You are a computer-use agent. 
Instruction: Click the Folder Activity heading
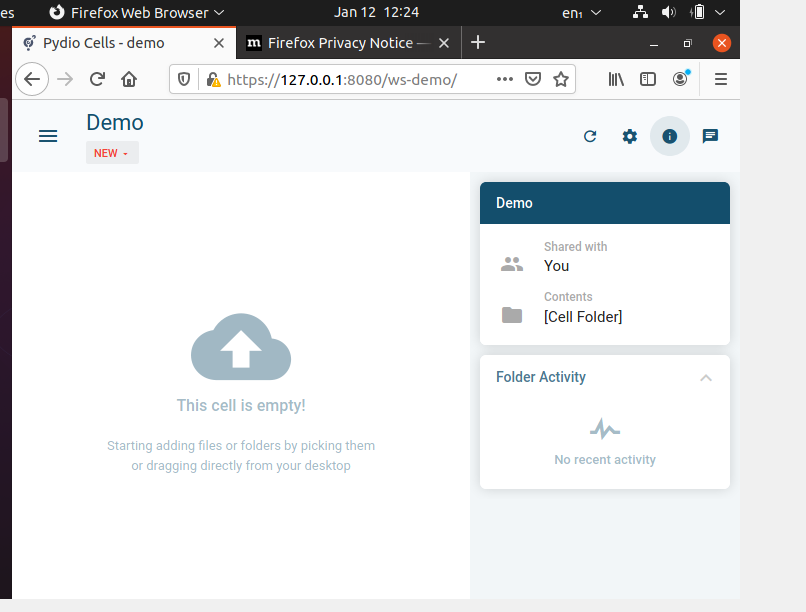pyautogui.click(x=541, y=377)
